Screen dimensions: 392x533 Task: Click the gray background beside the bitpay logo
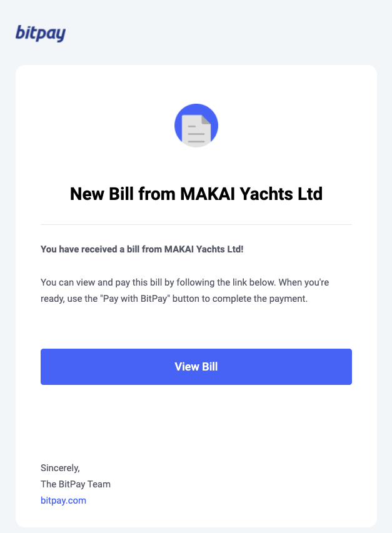[x=221, y=33]
